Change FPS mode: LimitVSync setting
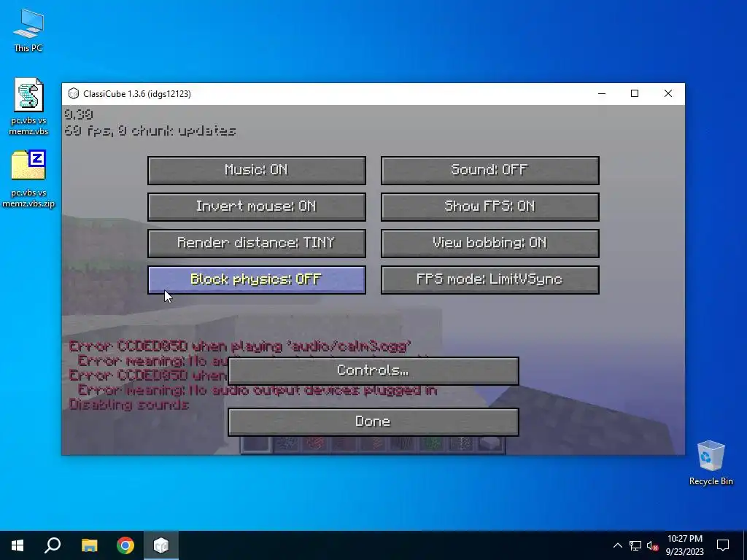The height and width of the screenshot is (560, 747). pyautogui.click(x=489, y=279)
